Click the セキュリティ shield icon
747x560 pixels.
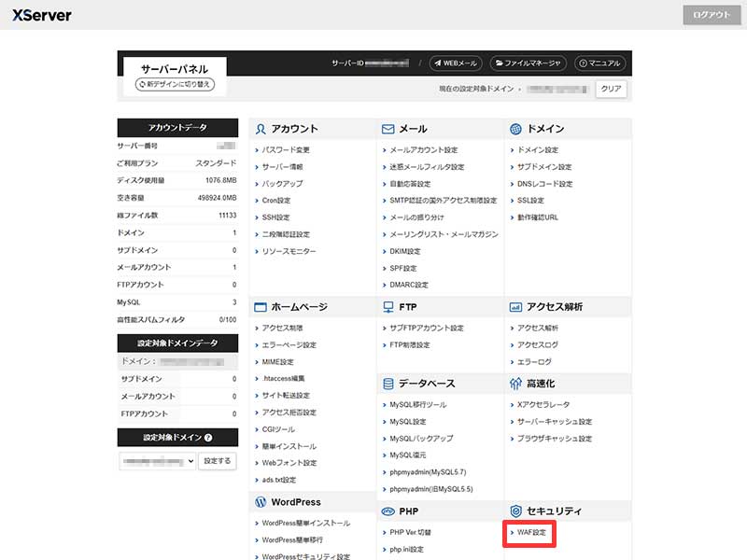(515, 511)
